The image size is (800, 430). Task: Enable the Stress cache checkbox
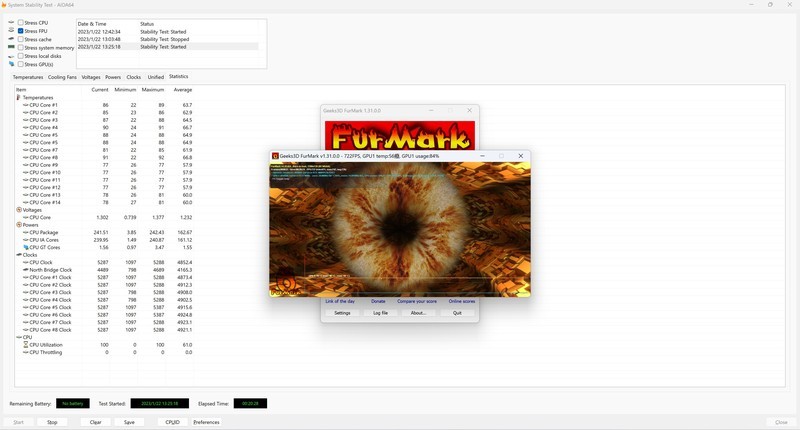20,39
